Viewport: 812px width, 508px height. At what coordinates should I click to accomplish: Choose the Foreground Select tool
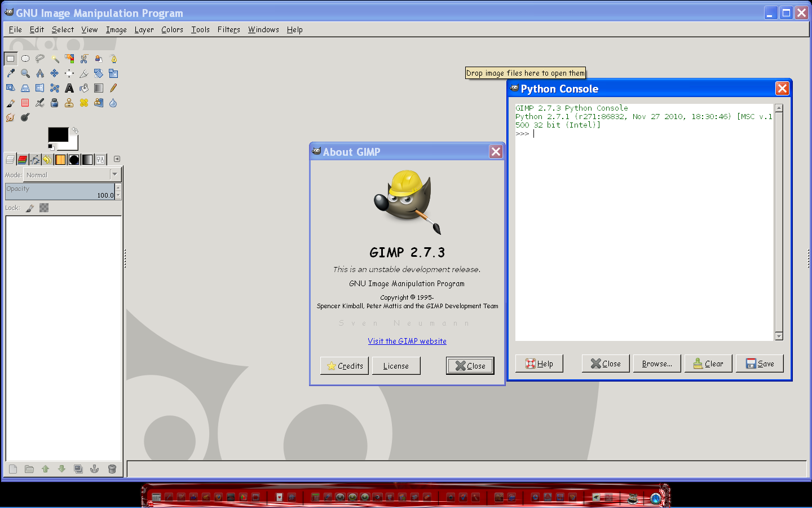(99, 59)
